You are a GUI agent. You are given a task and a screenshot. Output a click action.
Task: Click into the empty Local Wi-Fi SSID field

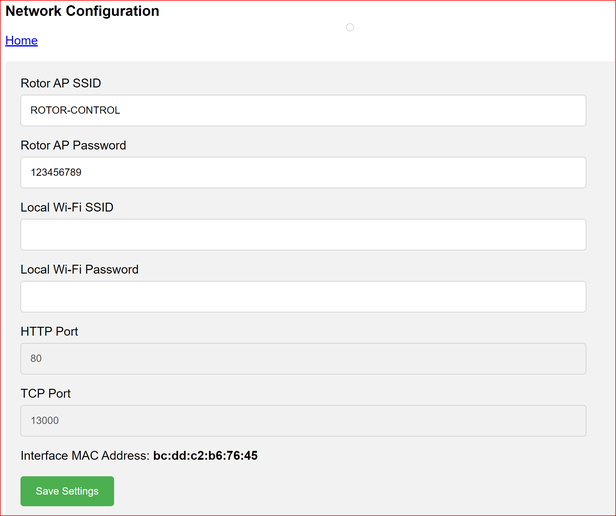pyautogui.click(x=303, y=235)
